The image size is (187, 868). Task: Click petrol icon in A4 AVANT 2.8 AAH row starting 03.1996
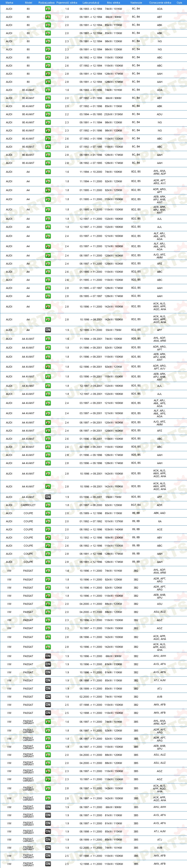pos(48,463)
